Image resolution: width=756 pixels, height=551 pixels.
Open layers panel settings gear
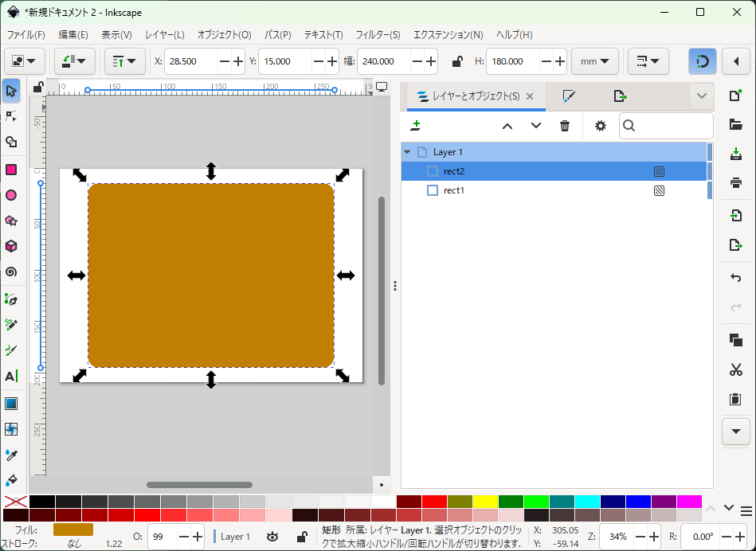[601, 126]
